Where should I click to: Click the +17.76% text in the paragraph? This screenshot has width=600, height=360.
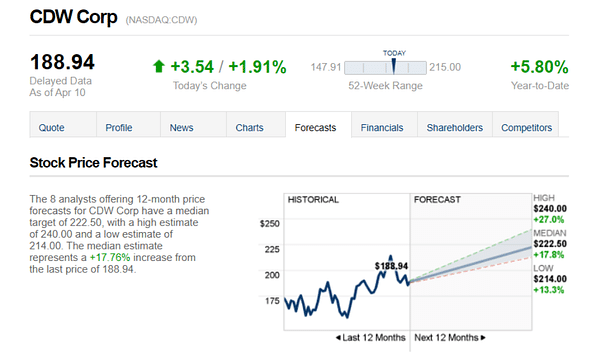point(110,257)
